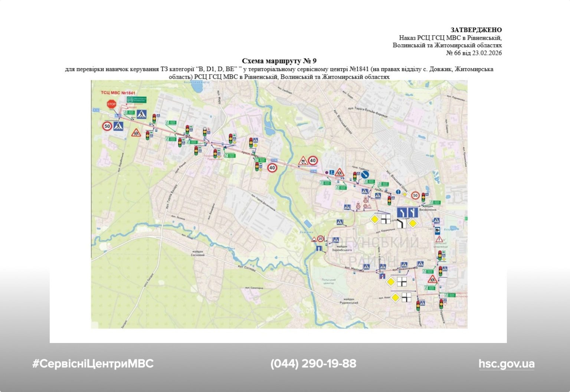Select the blue straight-ahead mandatory circle sign
This screenshot has height=392, width=570.
[x=398, y=192]
